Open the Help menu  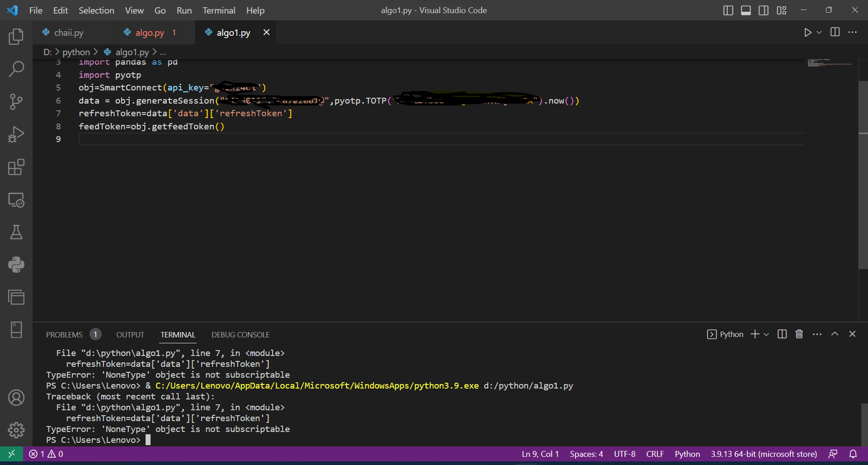pyautogui.click(x=255, y=10)
